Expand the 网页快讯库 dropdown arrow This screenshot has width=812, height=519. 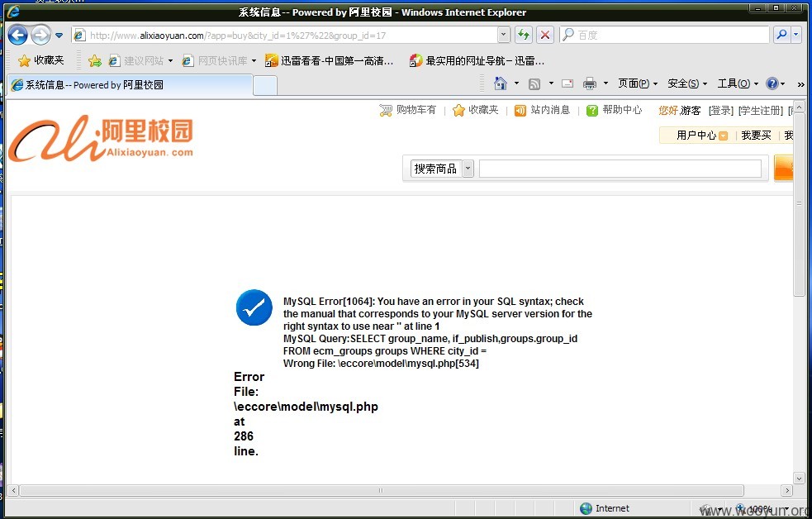(x=254, y=60)
